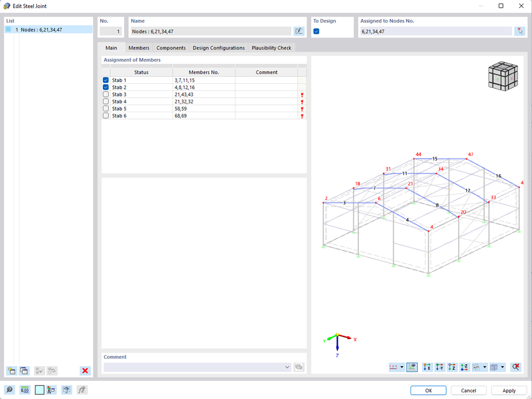532x399 pixels.
Task: Select nodes graphically with the pick icon
Action: click(520, 31)
